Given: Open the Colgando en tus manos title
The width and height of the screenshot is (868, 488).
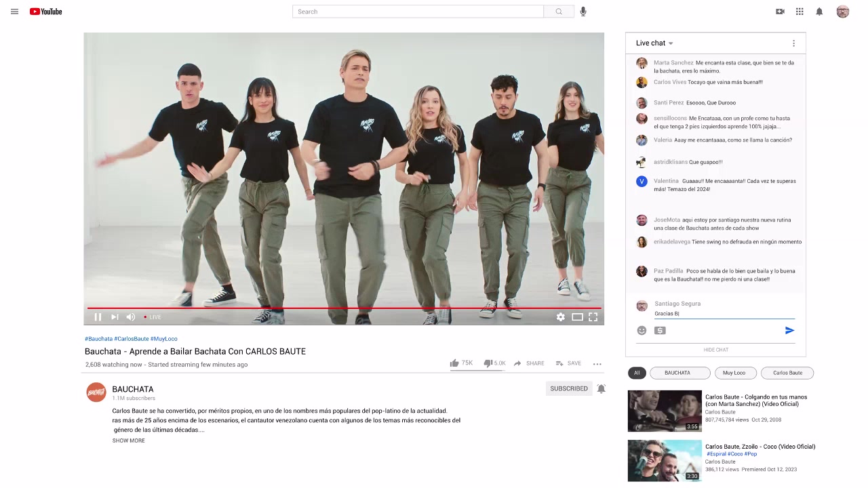Looking at the screenshot, I should (756, 400).
